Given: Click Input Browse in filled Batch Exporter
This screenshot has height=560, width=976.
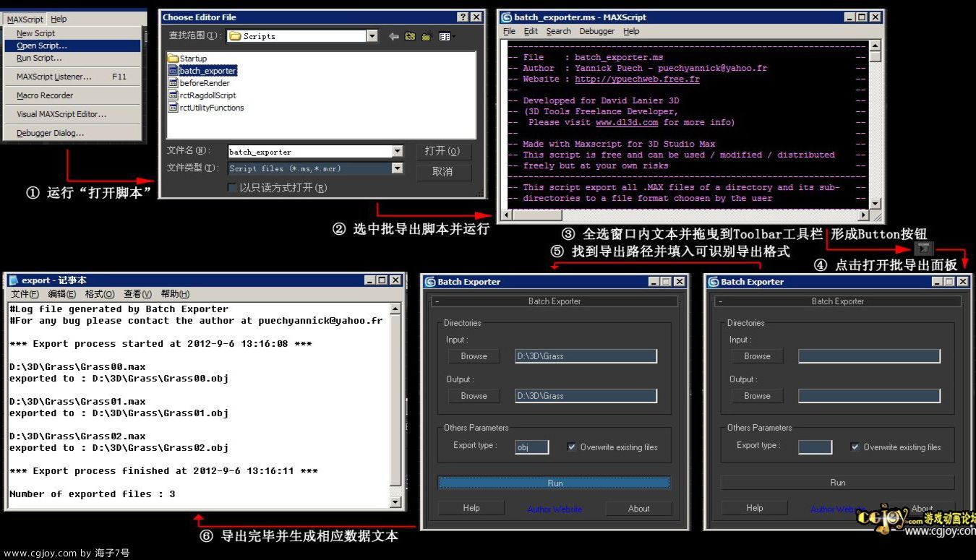Looking at the screenshot, I should tap(474, 356).
